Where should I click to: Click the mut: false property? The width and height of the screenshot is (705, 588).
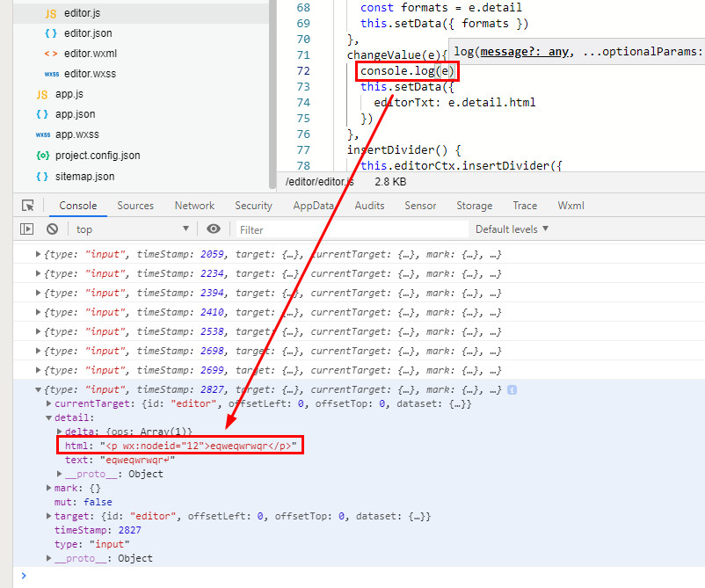pos(84,502)
